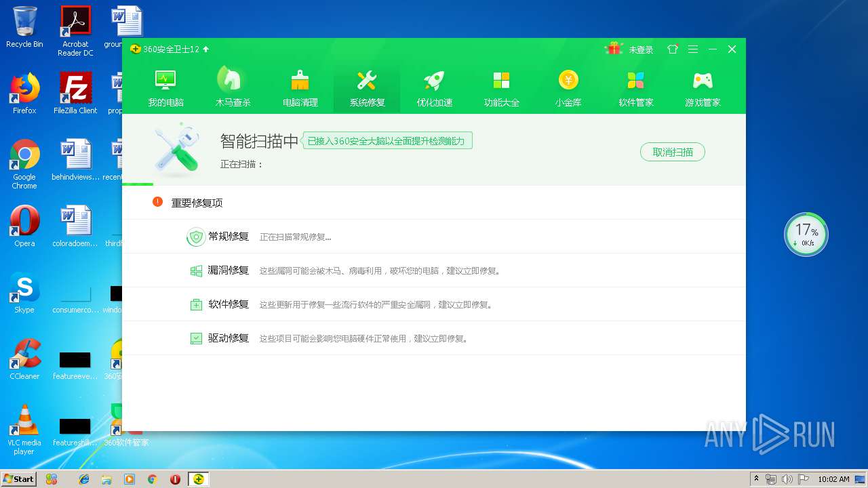Click the volume tray icon

coord(788,479)
